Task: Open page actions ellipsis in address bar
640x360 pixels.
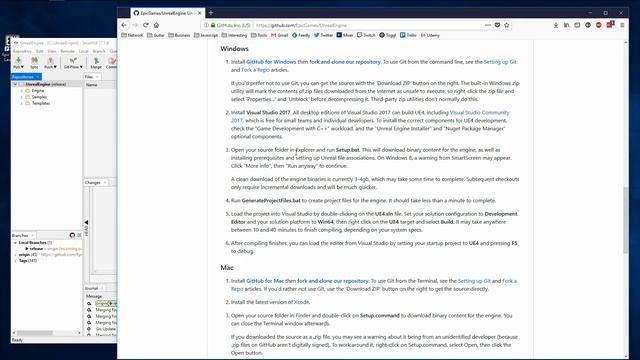Action: [x=488, y=25]
